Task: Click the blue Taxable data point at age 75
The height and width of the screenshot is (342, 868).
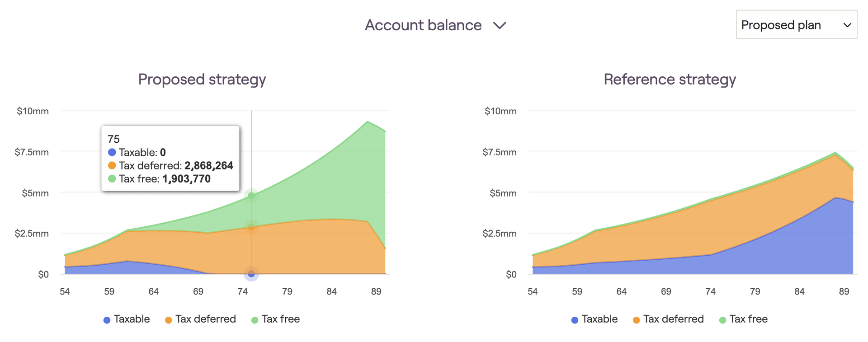Action: (x=251, y=274)
